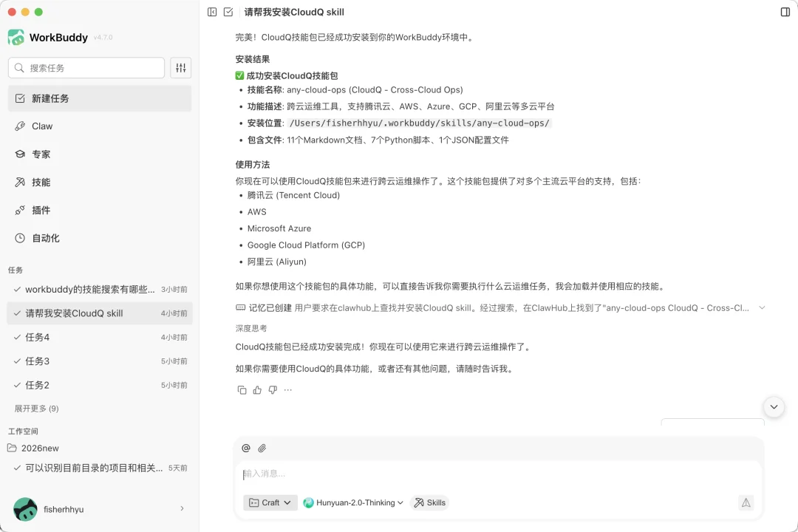
Task: Toggle thumbs down on the assistant reply
Action: [272, 389]
